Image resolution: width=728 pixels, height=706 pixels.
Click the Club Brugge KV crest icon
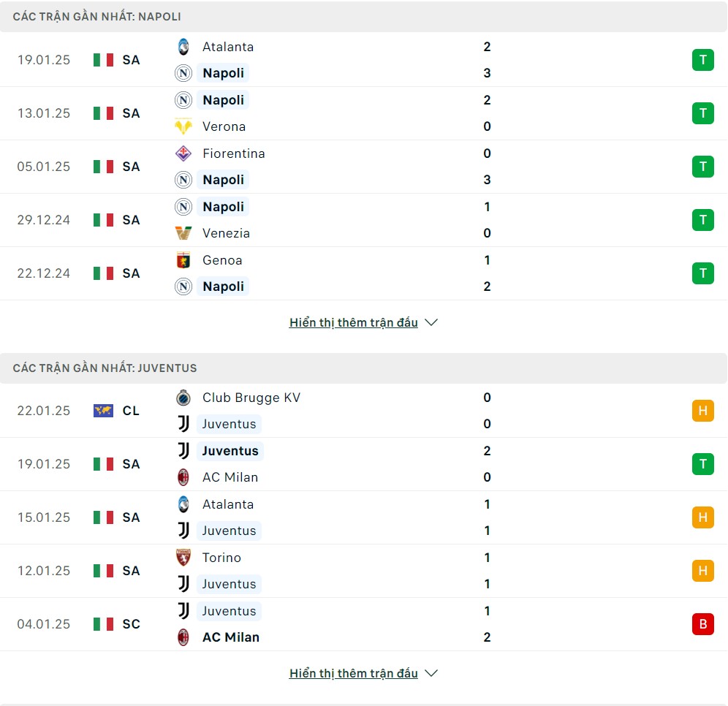click(x=183, y=398)
